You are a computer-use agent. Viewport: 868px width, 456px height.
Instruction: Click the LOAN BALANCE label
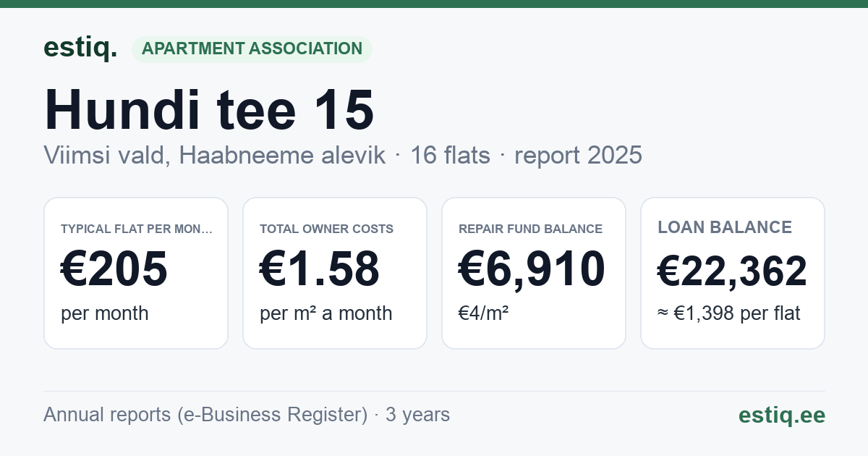click(725, 227)
